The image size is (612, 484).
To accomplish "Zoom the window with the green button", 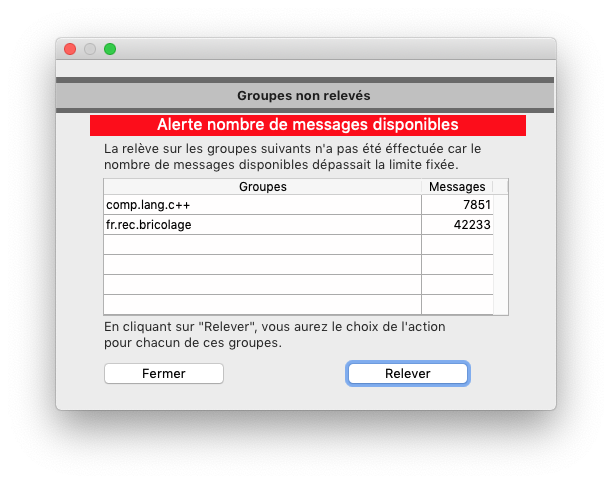I will (x=110, y=49).
